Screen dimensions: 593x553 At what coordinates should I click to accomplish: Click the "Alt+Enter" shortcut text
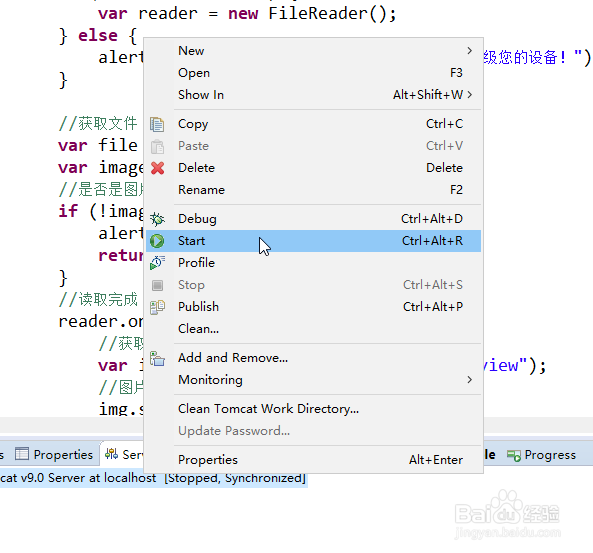pos(436,460)
